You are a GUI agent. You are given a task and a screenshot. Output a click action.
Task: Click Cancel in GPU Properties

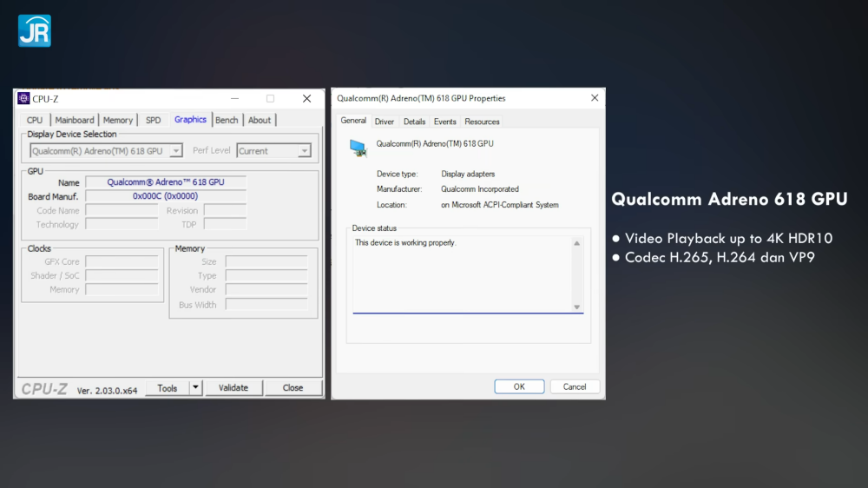click(x=574, y=386)
